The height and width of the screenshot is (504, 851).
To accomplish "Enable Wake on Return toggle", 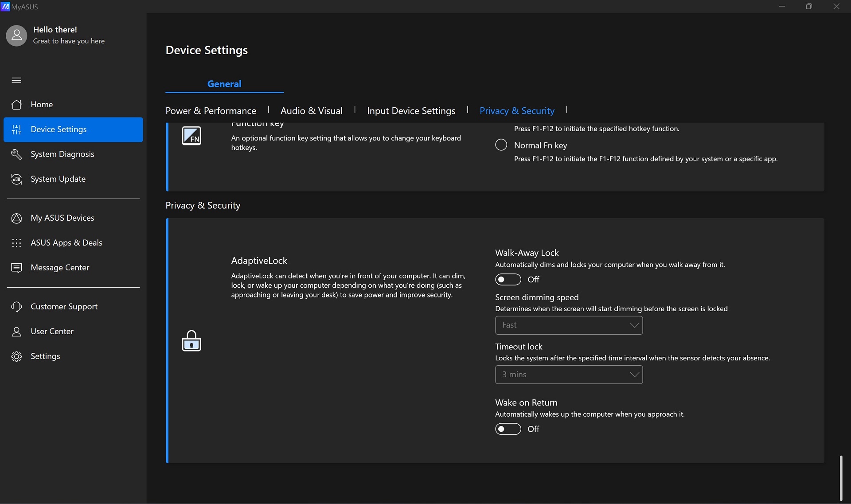I will 508,429.
